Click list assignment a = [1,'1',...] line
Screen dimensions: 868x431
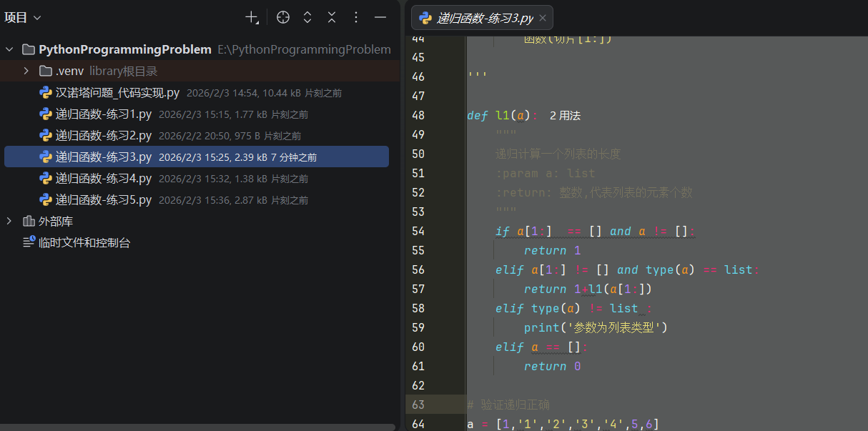click(563, 424)
